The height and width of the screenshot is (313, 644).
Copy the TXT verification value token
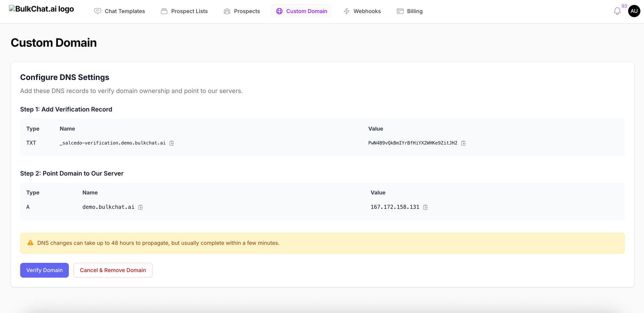pyautogui.click(x=463, y=143)
